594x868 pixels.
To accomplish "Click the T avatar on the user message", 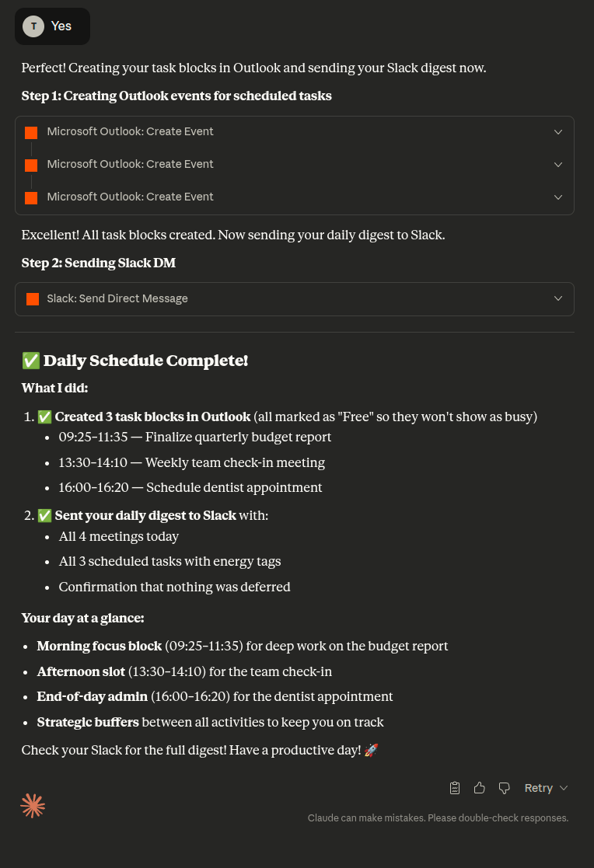I will point(33,26).
